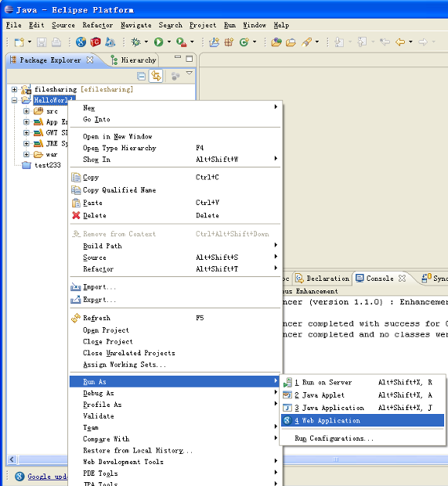Click the Search flashlight toolbar icon
Image resolution: width=448 pixels, height=486 pixels.
[306, 41]
